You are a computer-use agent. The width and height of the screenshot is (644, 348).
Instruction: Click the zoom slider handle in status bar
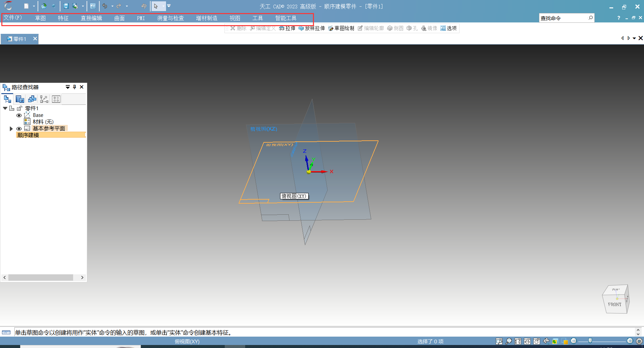click(x=590, y=341)
